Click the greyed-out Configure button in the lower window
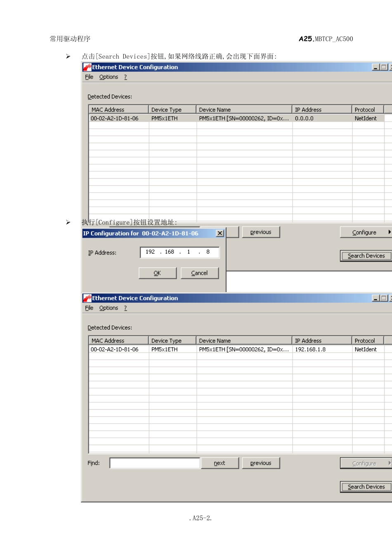The width and height of the screenshot is (392, 554). pyautogui.click(x=364, y=463)
